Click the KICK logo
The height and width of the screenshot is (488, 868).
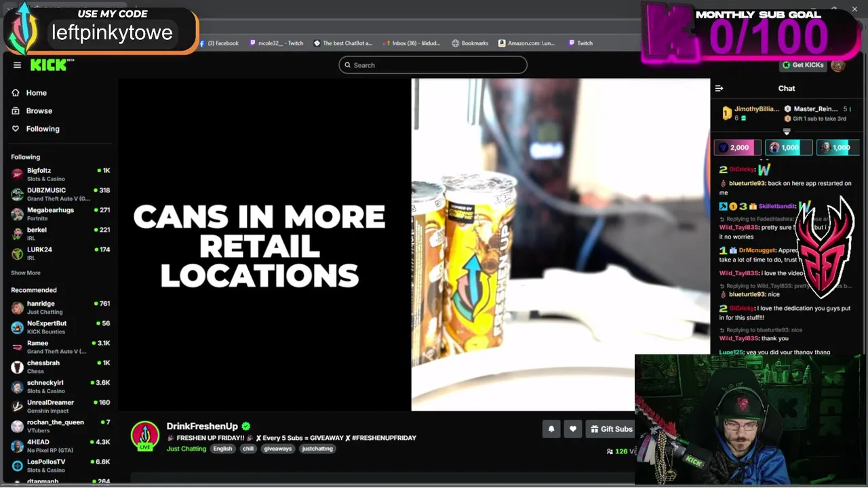pos(52,65)
